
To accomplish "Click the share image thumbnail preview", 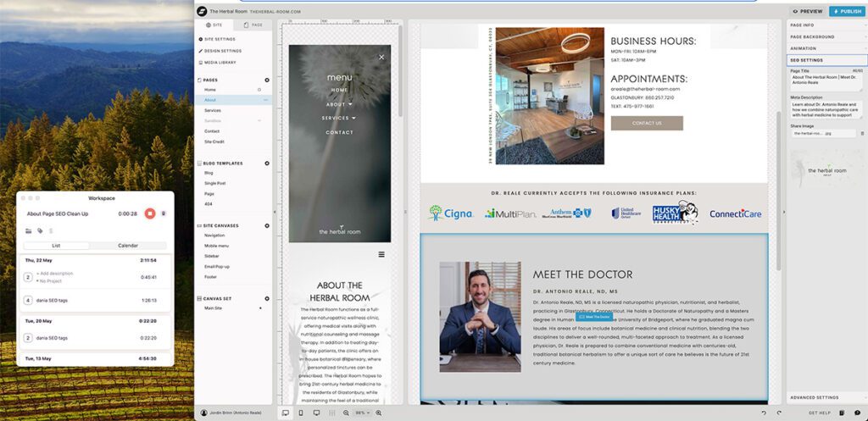I will point(826,169).
